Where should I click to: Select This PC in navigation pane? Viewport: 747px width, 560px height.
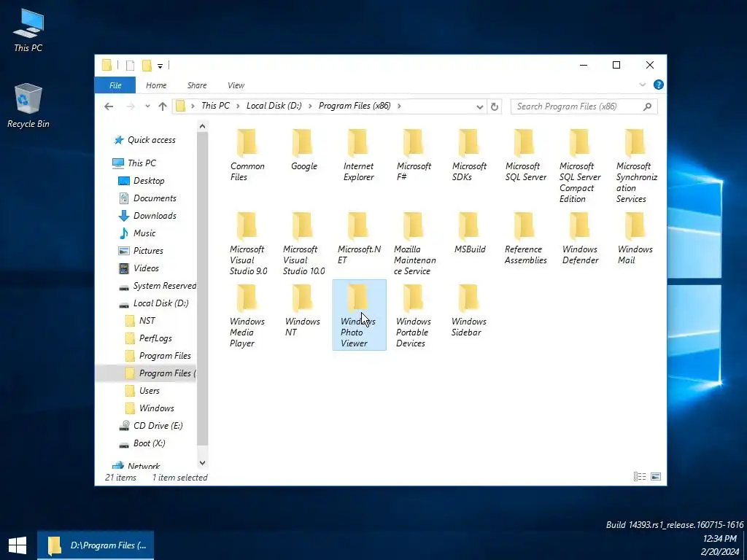134,163
